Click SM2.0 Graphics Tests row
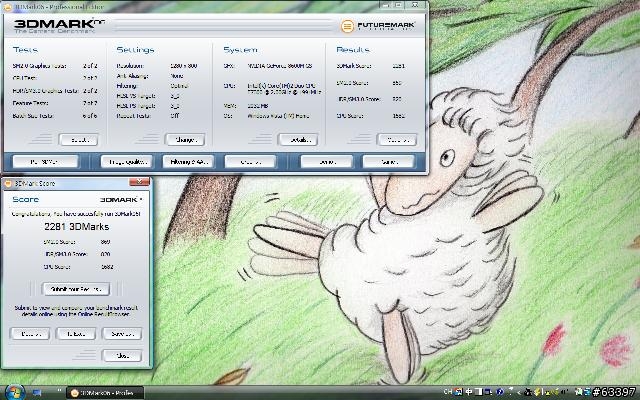Viewport: 640px width, 400px height. [55, 66]
